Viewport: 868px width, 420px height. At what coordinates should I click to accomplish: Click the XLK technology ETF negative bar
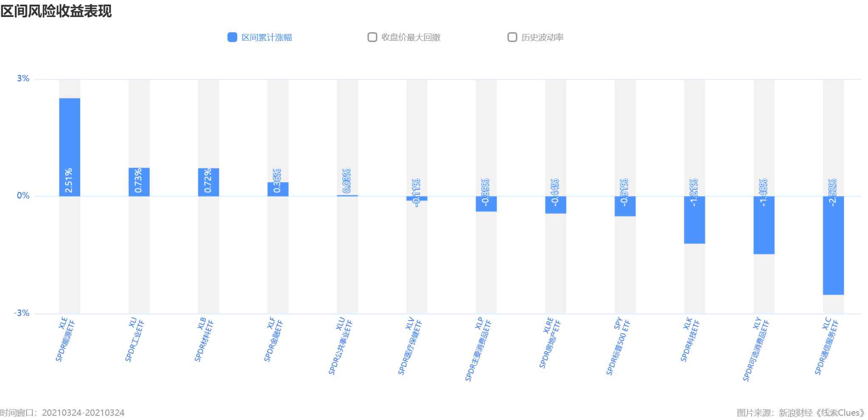pos(694,220)
